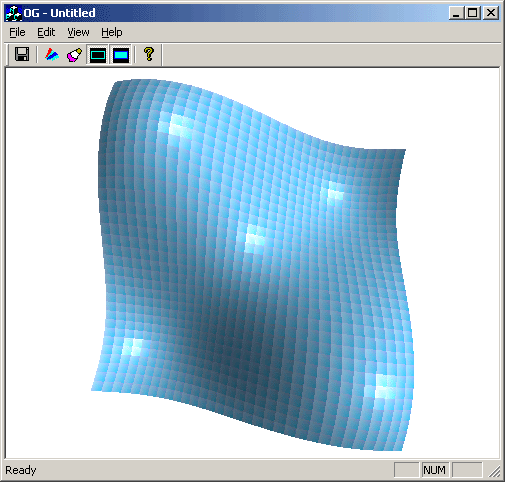Click the yellow question mark About icon
The image size is (505, 482).
(x=149, y=54)
